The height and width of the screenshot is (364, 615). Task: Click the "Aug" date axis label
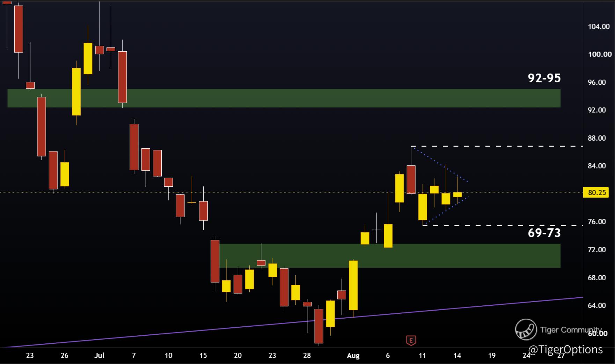(353, 356)
